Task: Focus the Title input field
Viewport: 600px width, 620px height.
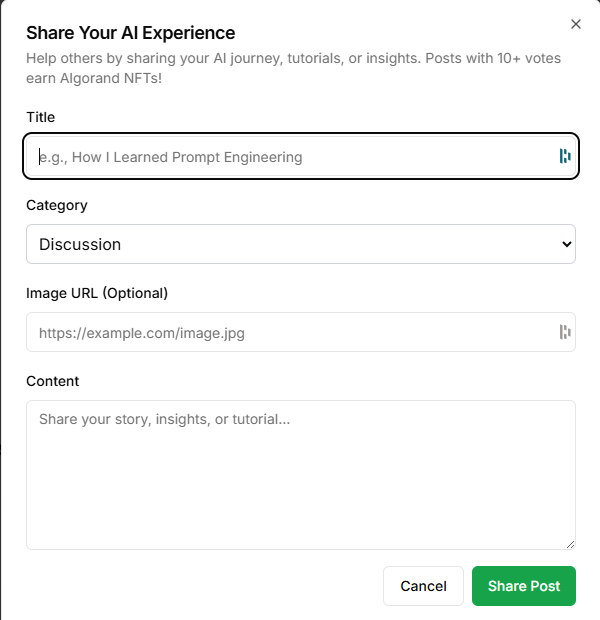Action: (290, 156)
